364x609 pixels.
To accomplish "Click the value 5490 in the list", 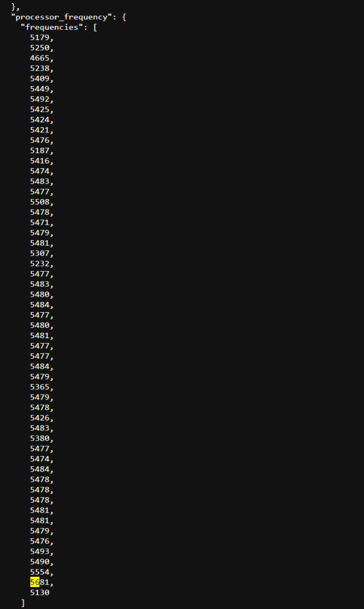I will tap(40, 561).
